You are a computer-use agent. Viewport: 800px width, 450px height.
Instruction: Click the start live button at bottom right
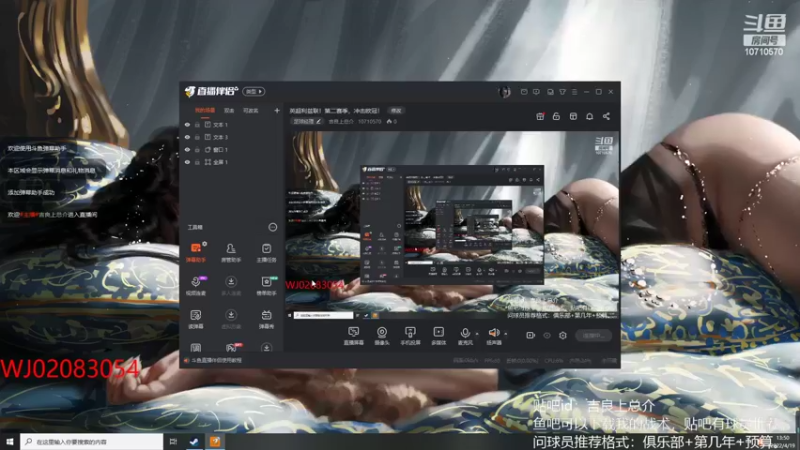(593, 335)
